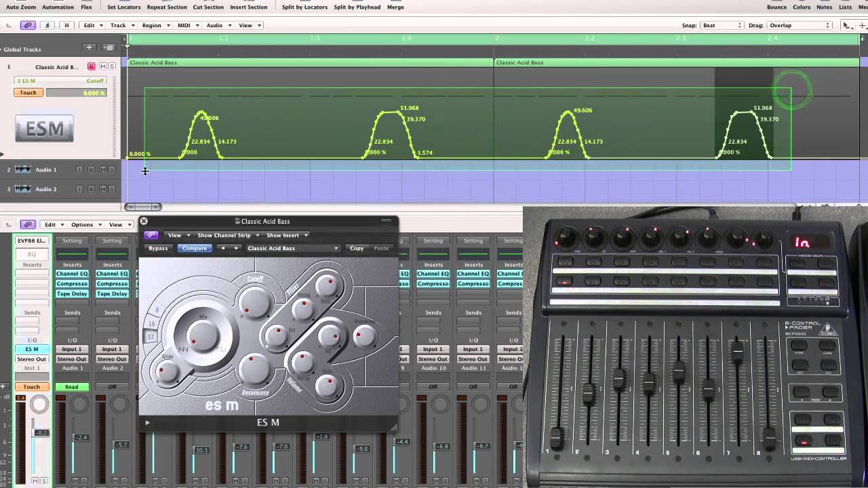Mute the Classic Acid Bass track
The width and height of the screenshot is (868, 488).
pyautogui.click(x=102, y=66)
